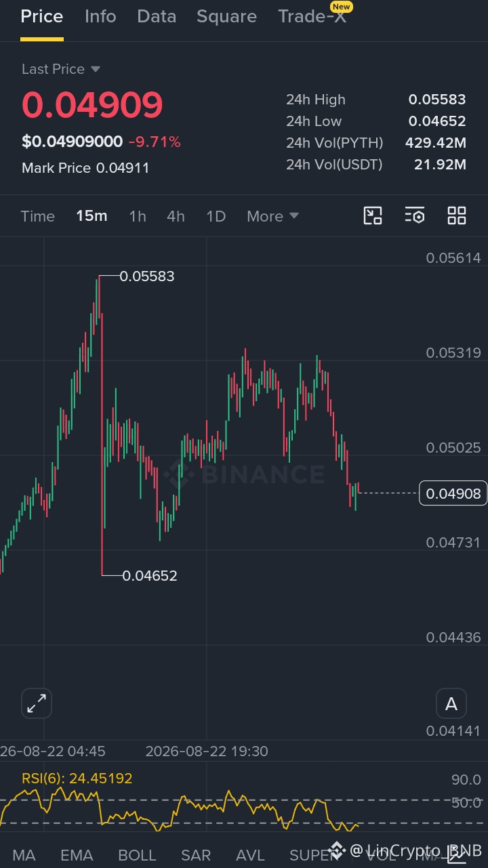The image size is (488, 868).
Task: Click the current price tag 0.04908
Action: pos(453,493)
